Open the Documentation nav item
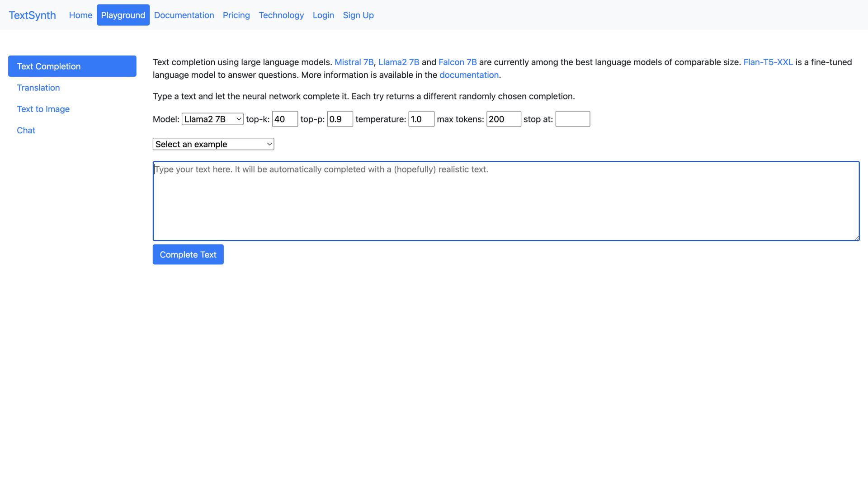Screen dimensions: 868x488 184,15
